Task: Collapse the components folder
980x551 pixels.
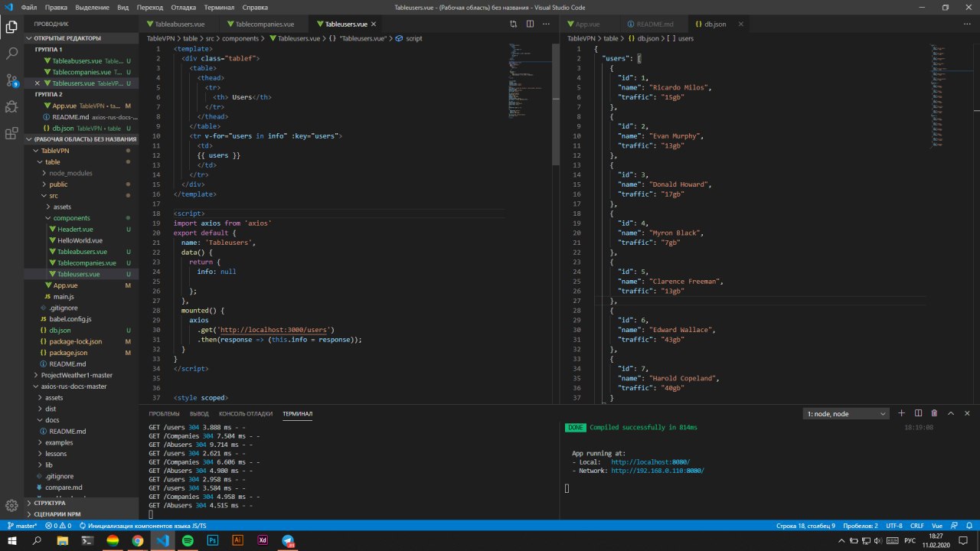Action: coord(81,218)
